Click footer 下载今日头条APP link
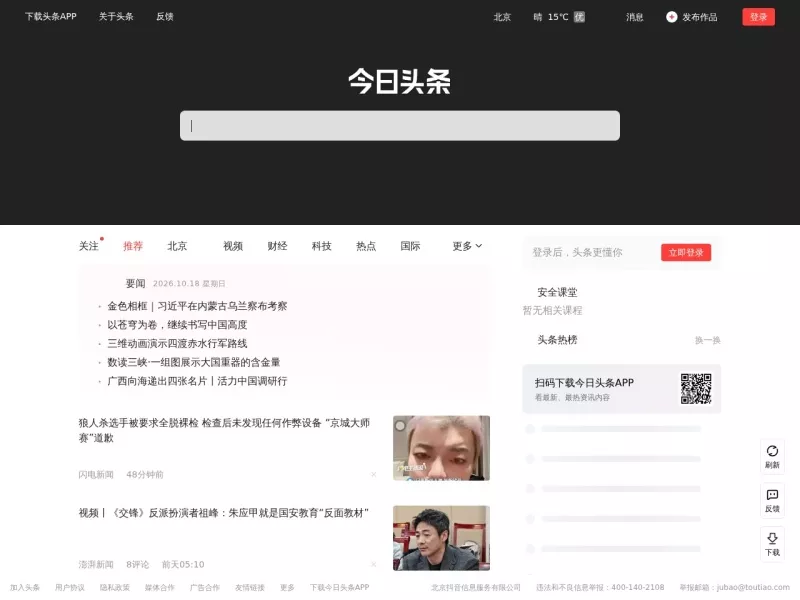The height and width of the screenshot is (600, 800). click(x=340, y=587)
